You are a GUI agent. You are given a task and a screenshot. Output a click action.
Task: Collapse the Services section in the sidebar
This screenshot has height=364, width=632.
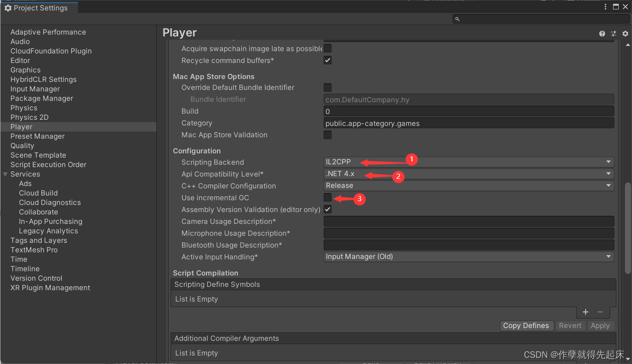(x=5, y=174)
